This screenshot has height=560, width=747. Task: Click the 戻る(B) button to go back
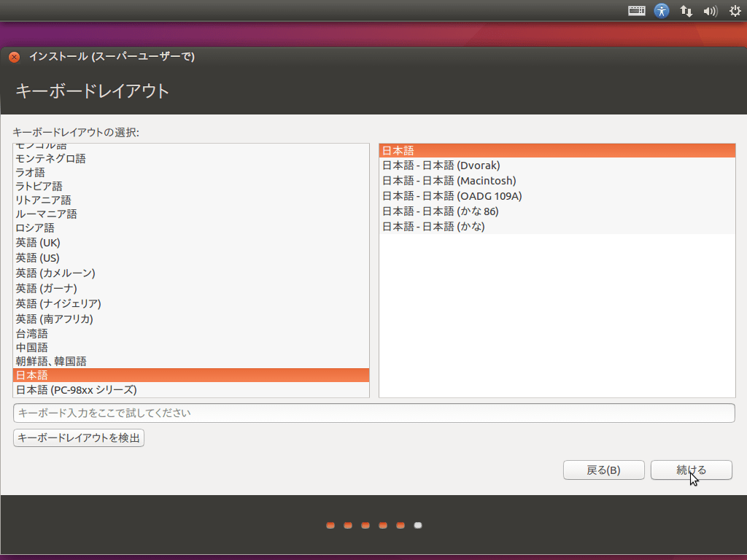(x=603, y=470)
